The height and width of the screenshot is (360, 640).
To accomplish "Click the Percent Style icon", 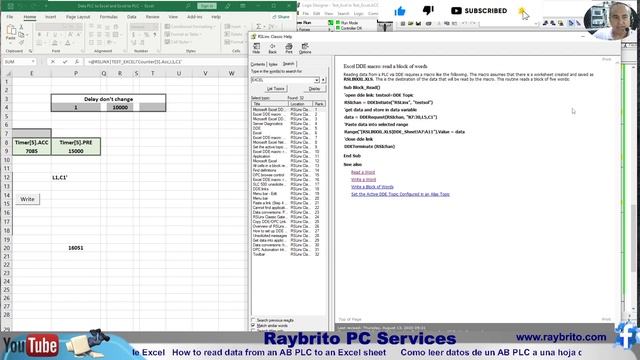I will 146,35.
